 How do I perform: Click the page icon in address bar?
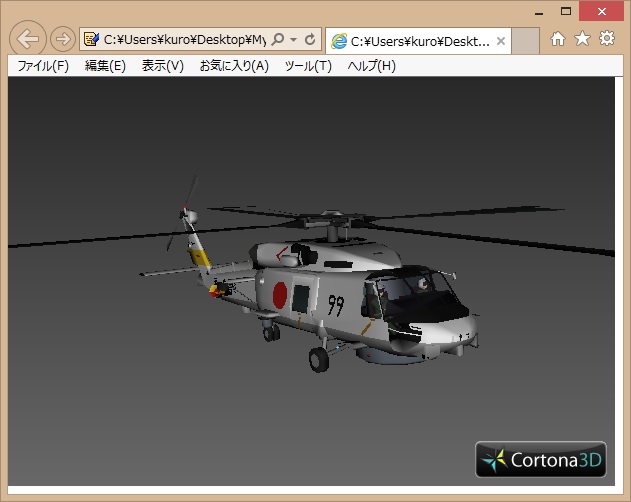coord(92,40)
